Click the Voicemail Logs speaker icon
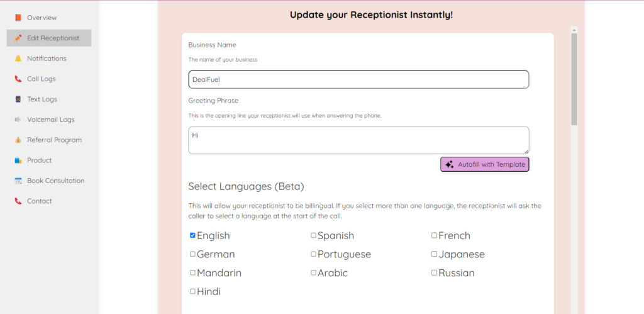 [18, 120]
